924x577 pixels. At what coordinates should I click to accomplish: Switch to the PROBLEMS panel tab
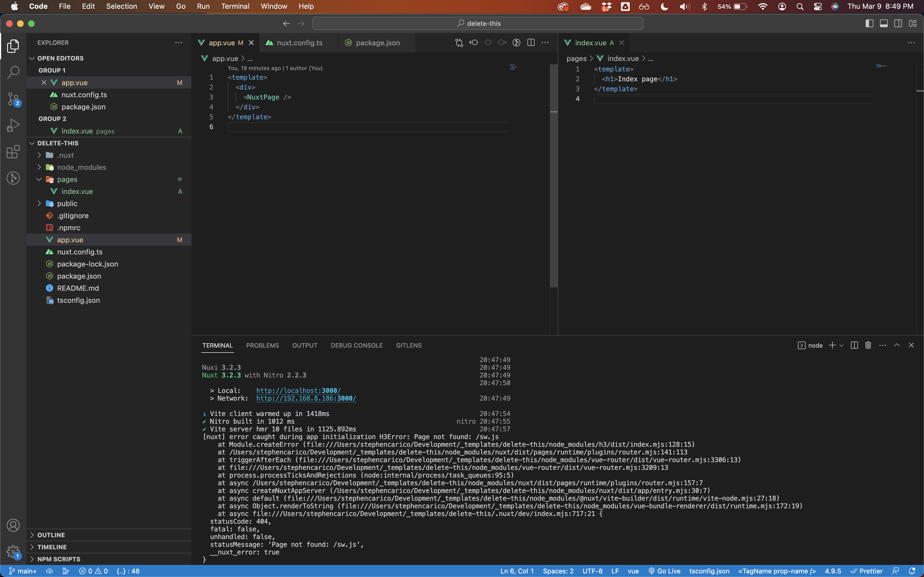click(x=262, y=345)
